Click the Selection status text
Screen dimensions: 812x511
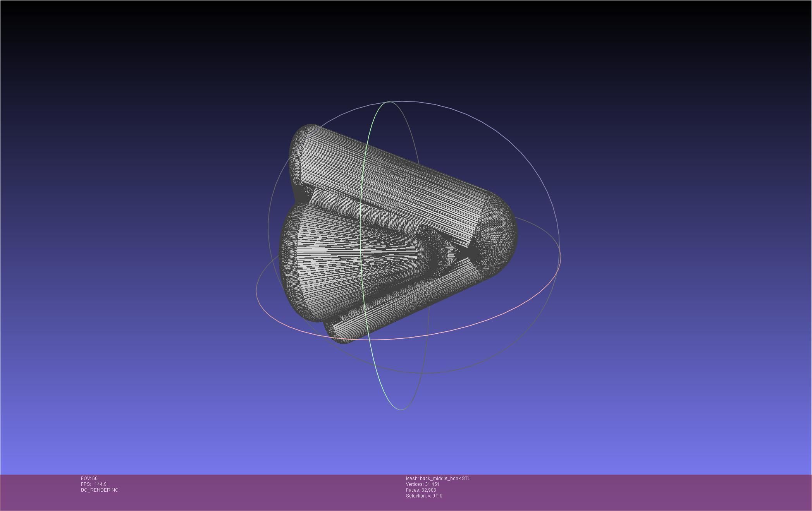tap(424, 496)
